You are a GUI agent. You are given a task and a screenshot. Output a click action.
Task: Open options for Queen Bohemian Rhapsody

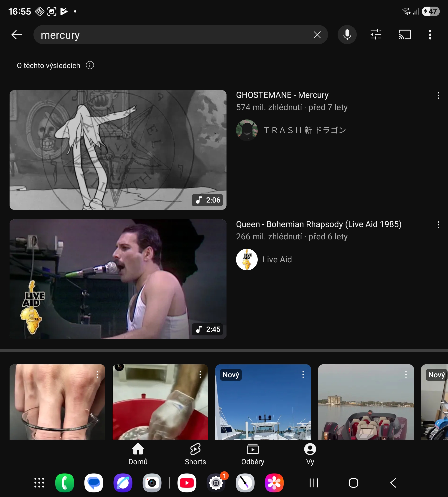click(438, 225)
